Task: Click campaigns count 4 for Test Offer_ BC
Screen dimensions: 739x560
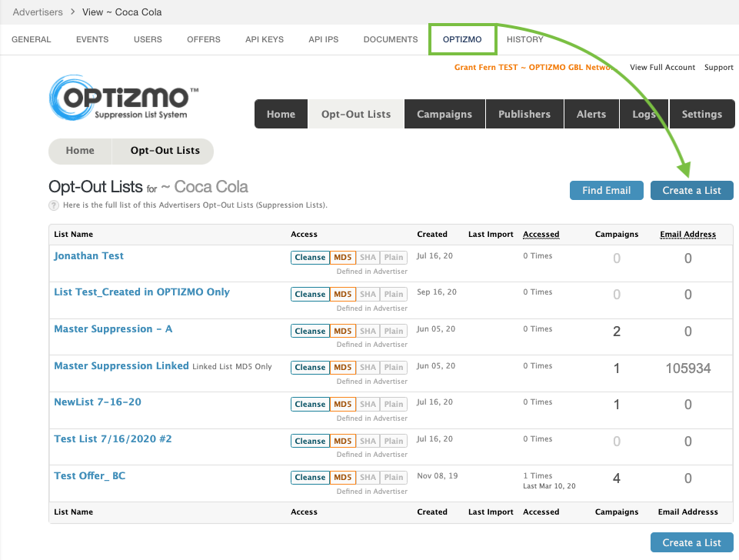Action: pos(617,478)
